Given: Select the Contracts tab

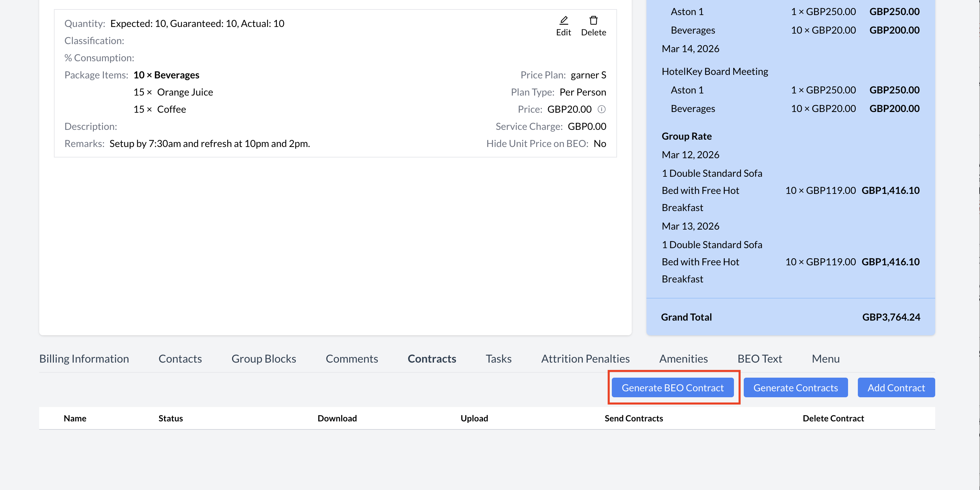Looking at the screenshot, I should pyautogui.click(x=432, y=358).
